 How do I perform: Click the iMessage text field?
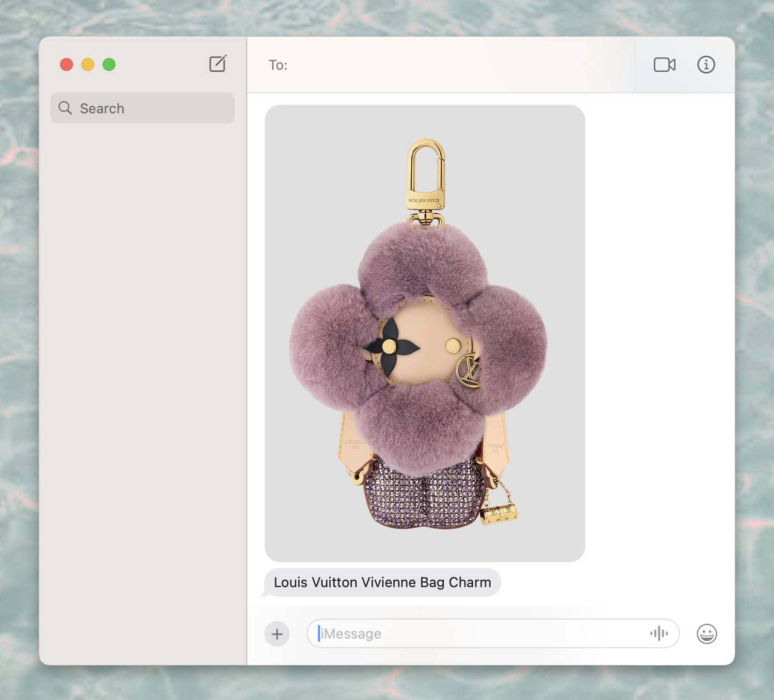[x=493, y=633]
